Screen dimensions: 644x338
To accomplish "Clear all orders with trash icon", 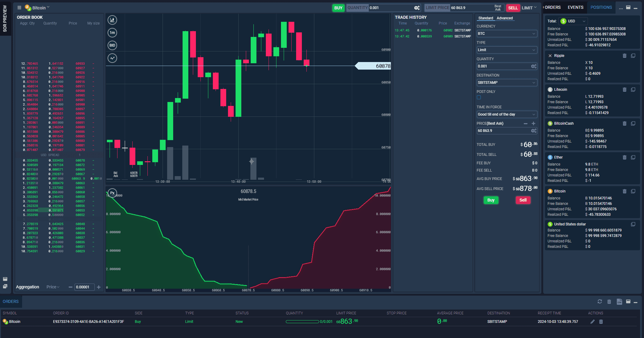I will (609, 301).
